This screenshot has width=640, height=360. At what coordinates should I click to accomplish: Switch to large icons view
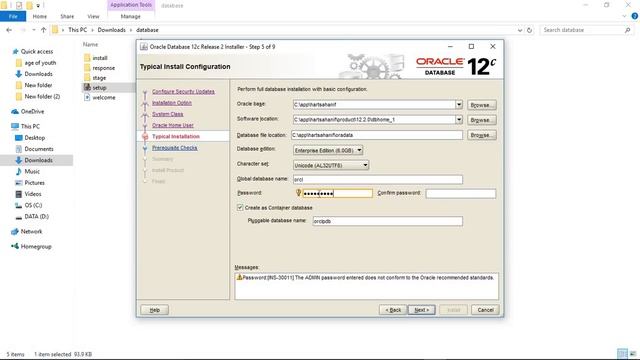tap(633, 354)
